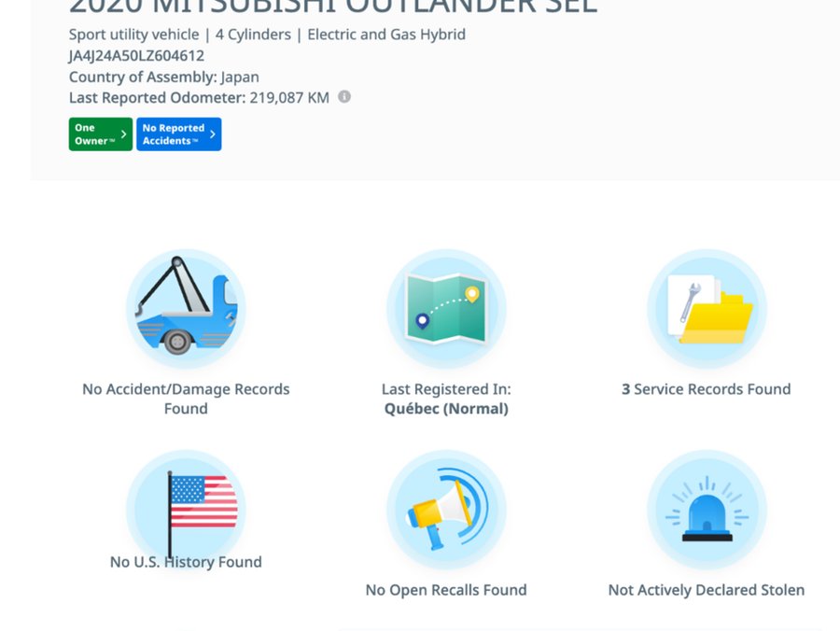Click "4 Cylinders" text

[x=253, y=35]
